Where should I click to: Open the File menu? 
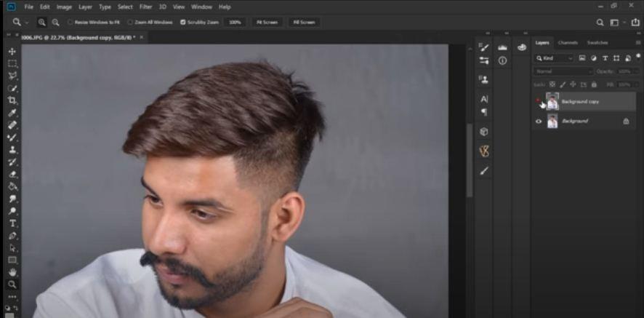[x=29, y=7]
